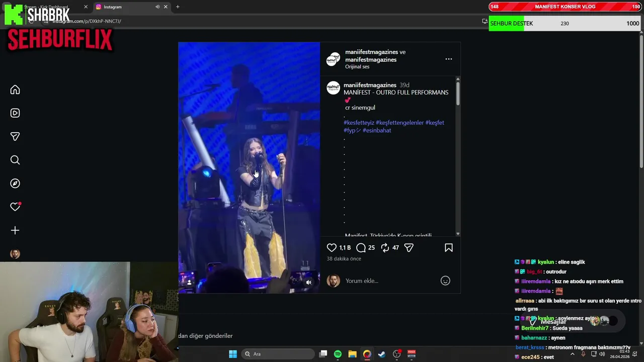Screen dimensions: 644x362
Task: Toggle the video sound speaker icon
Action: coord(308,283)
